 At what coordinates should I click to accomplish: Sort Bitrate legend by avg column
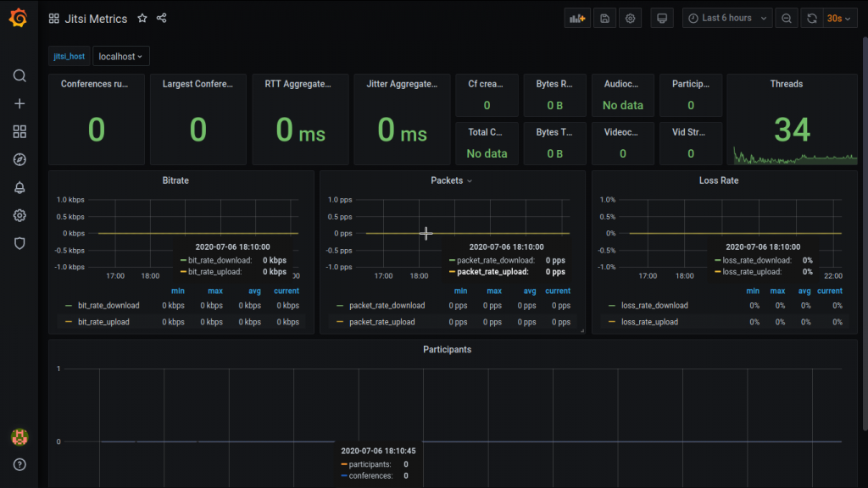[254, 291]
